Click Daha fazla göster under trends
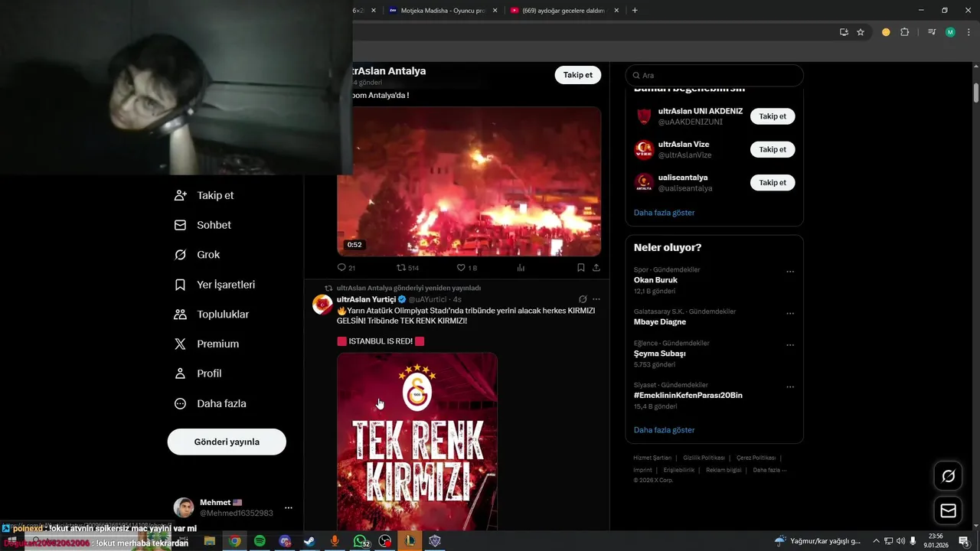This screenshot has height=551, width=980. (x=664, y=430)
